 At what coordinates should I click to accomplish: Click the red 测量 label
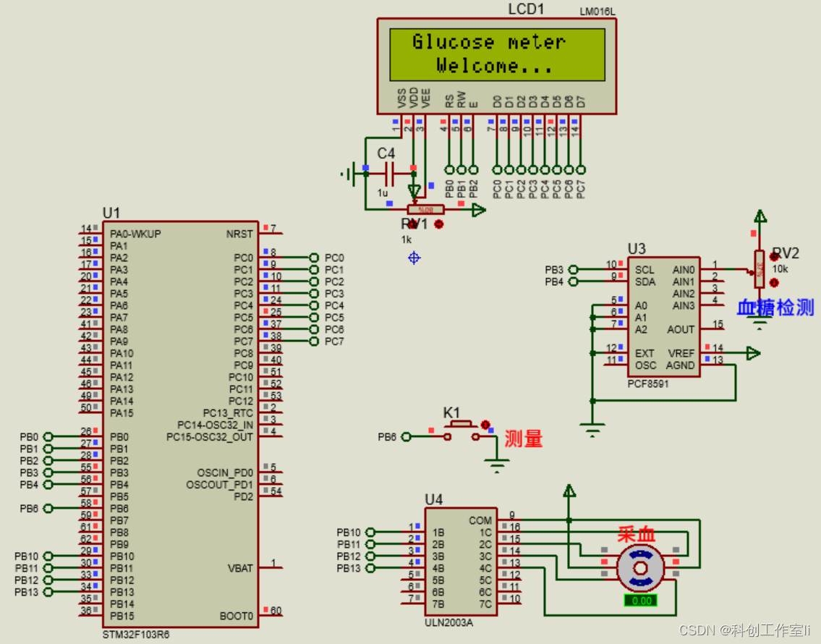(x=523, y=438)
